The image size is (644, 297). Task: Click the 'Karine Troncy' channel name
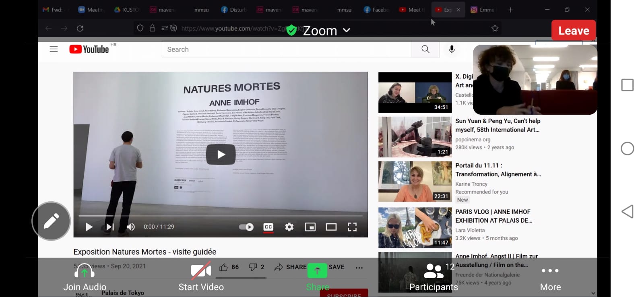[x=471, y=184]
